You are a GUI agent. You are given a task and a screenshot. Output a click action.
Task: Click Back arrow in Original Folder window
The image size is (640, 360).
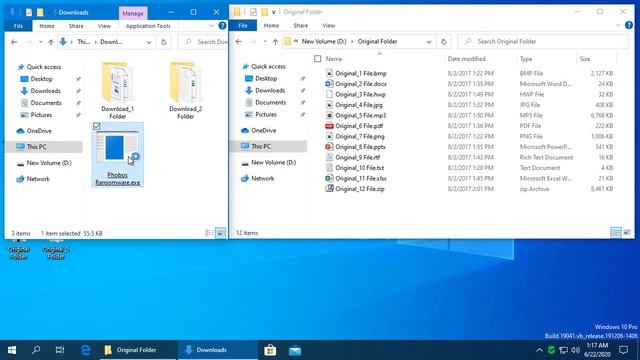click(x=238, y=42)
